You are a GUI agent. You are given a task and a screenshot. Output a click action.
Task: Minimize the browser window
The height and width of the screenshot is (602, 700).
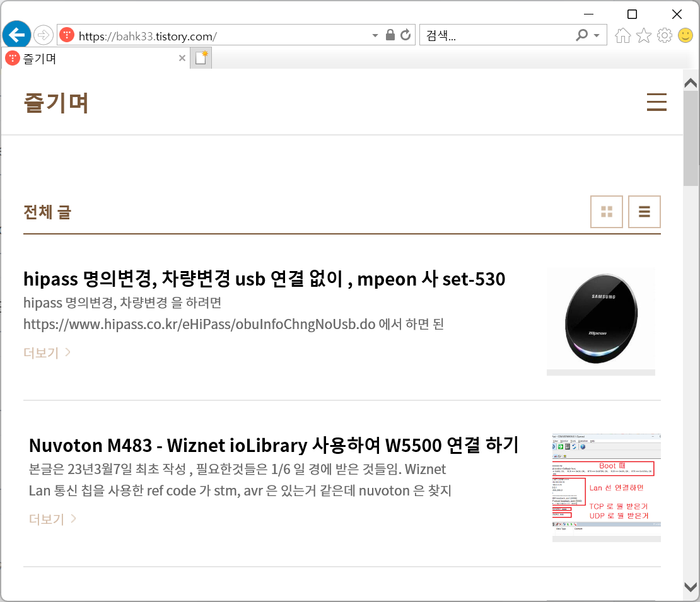click(589, 14)
